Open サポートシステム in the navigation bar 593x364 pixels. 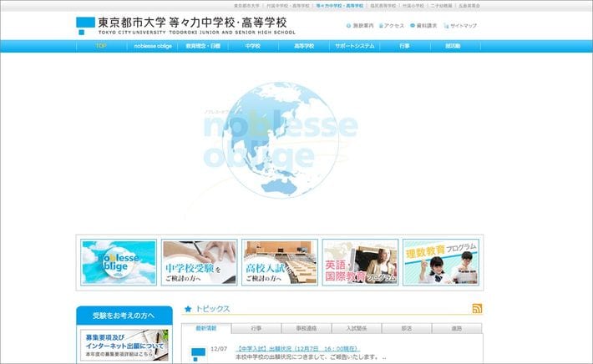click(x=355, y=46)
